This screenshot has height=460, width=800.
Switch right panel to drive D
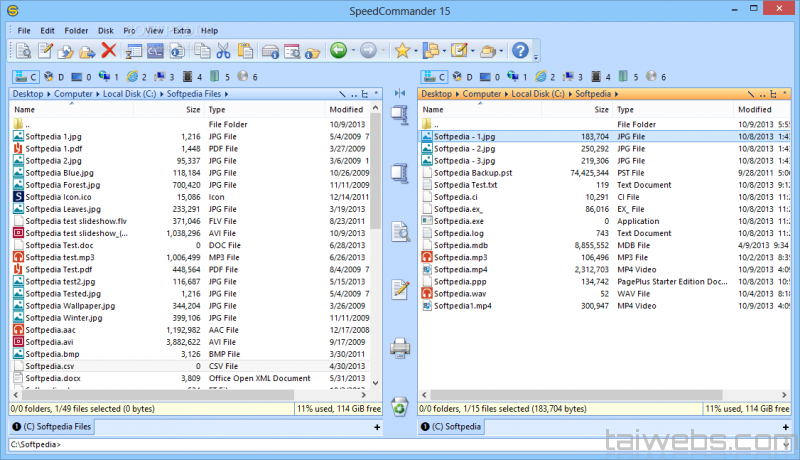click(x=463, y=76)
